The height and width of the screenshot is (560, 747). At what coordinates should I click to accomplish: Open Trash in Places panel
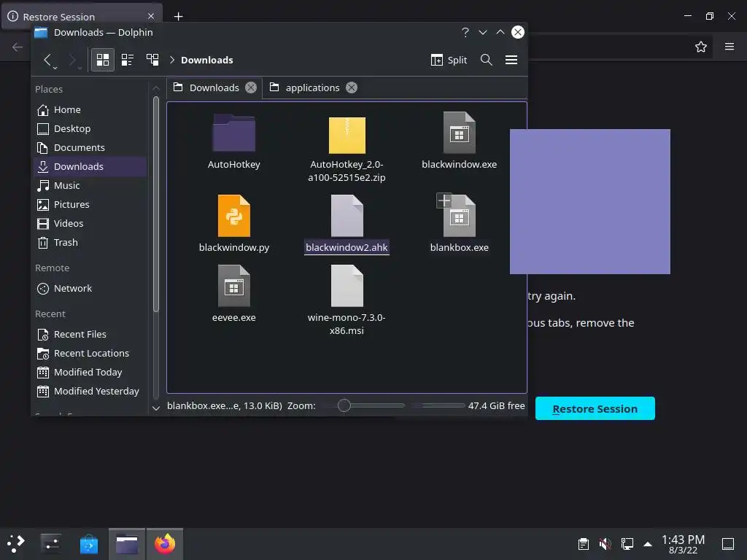tap(90, 242)
